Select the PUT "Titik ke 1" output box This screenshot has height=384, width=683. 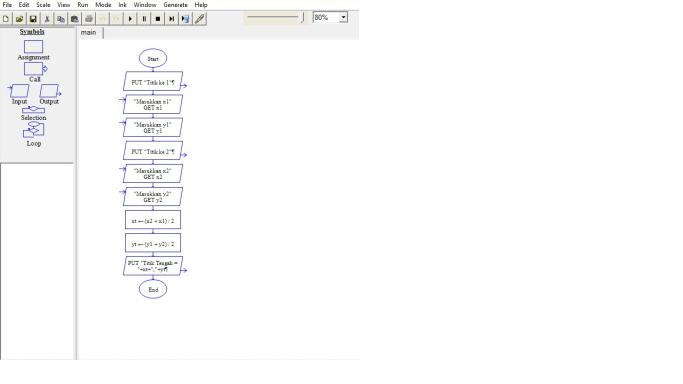click(x=153, y=82)
